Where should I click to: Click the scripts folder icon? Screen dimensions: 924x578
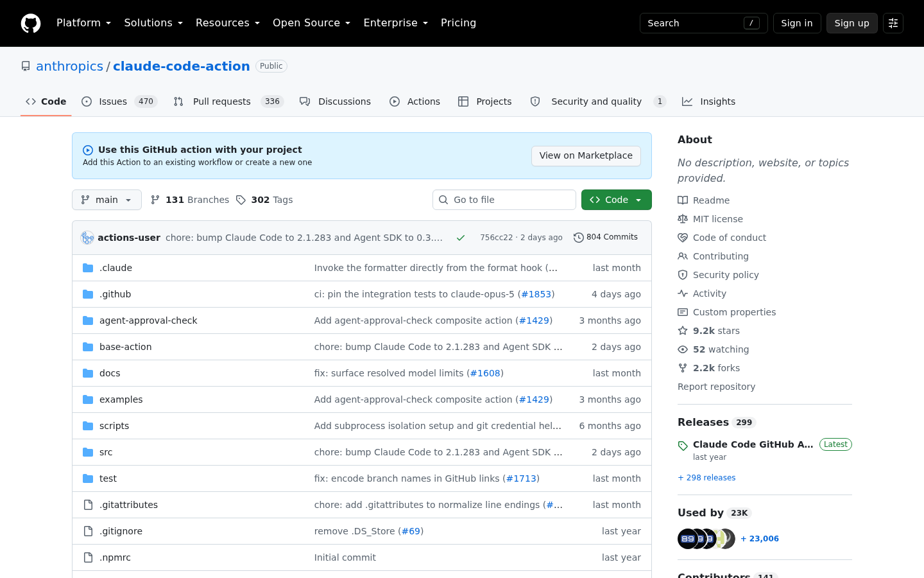[x=88, y=426]
